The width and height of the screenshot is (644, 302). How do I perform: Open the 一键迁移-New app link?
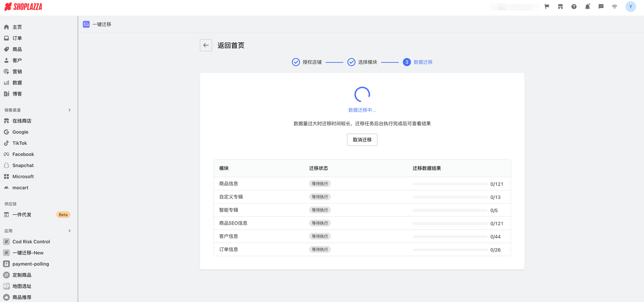[x=28, y=253]
